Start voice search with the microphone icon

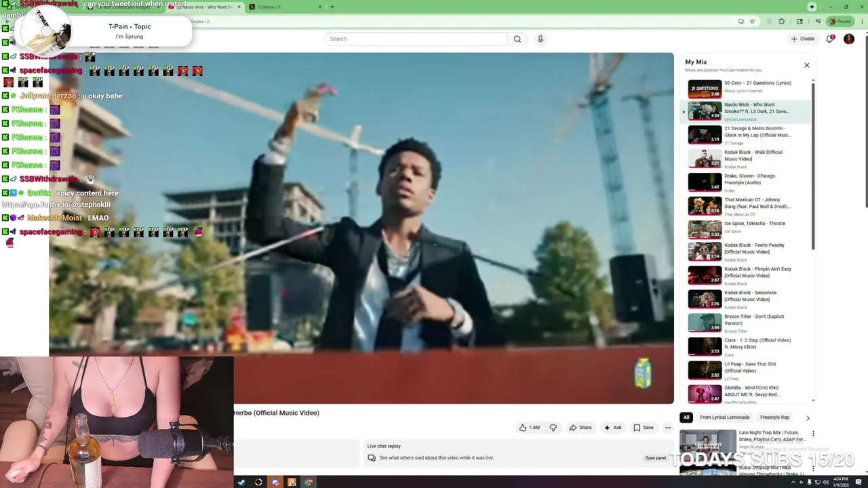(x=540, y=39)
